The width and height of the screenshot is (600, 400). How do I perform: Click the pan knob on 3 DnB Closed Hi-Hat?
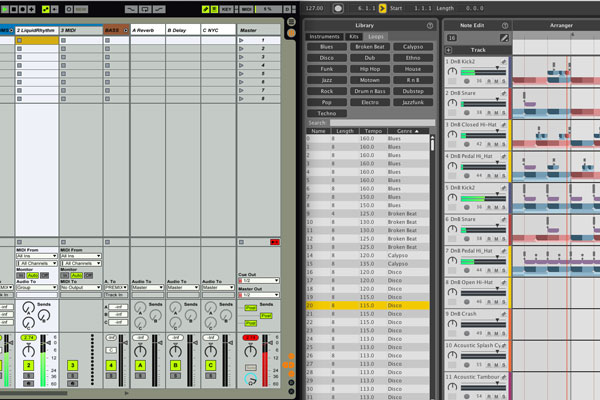click(452, 135)
